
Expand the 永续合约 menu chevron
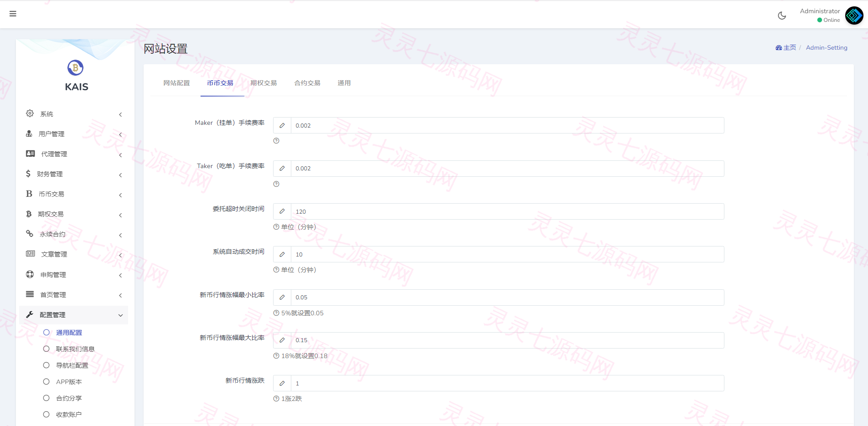coord(120,235)
